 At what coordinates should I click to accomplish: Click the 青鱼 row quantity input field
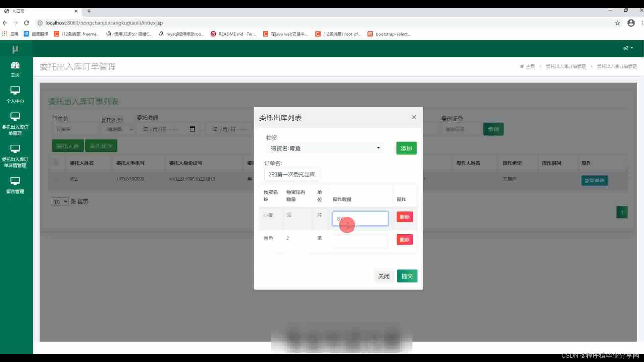360,240
